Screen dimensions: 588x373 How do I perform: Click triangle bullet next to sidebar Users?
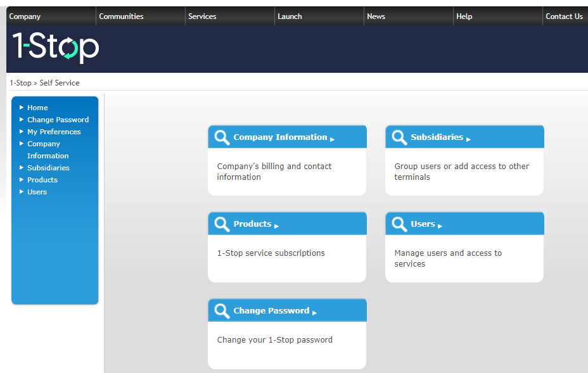tap(22, 191)
